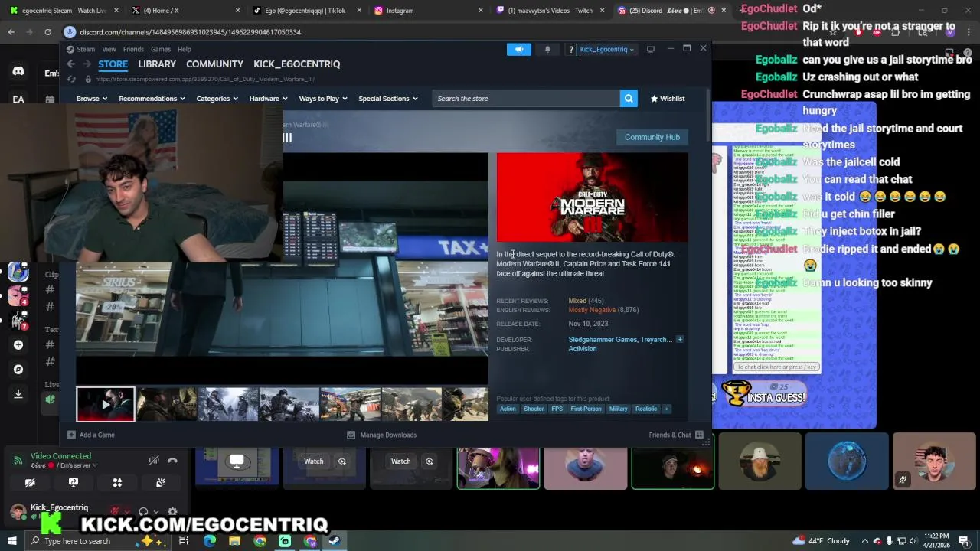Open Steam notifications bell
The height and width of the screenshot is (551, 980).
pyautogui.click(x=547, y=49)
